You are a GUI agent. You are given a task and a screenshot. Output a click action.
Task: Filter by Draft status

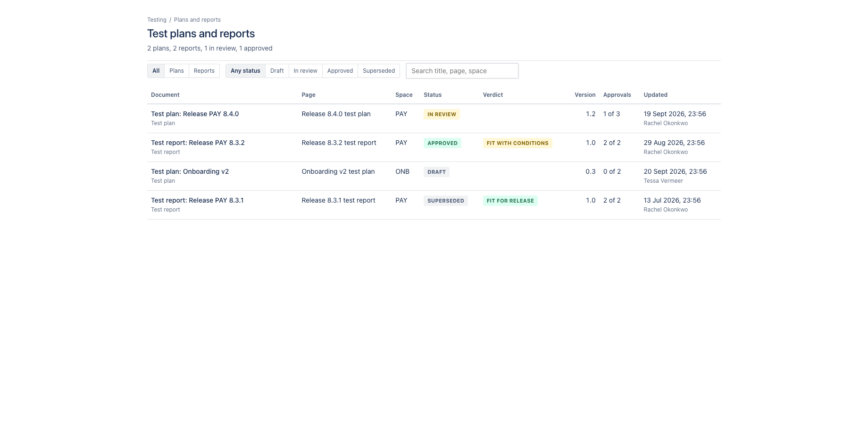click(277, 71)
